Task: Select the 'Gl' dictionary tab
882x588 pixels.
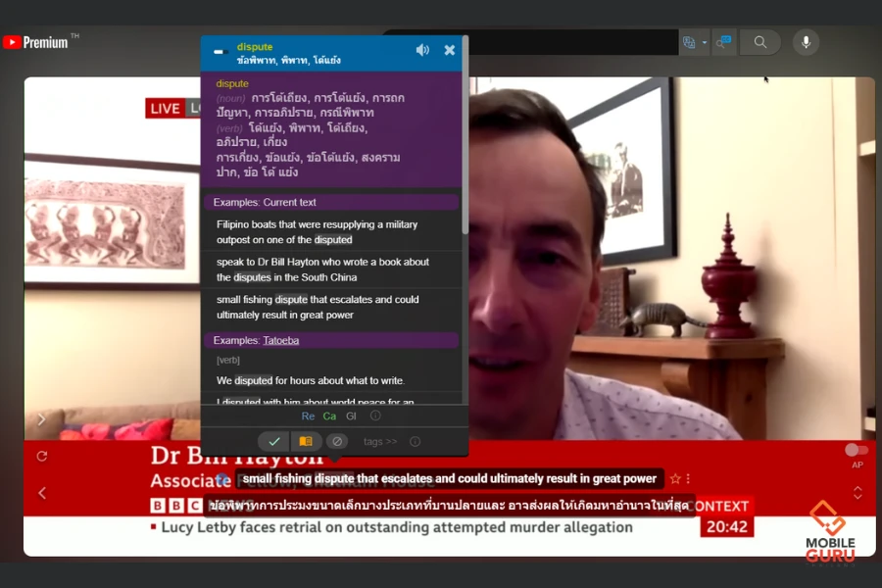Action: click(351, 416)
